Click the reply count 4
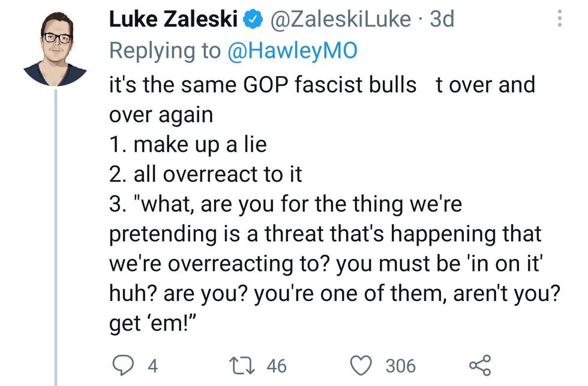The width and height of the screenshot is (588, 386). [x=152, y=365]
